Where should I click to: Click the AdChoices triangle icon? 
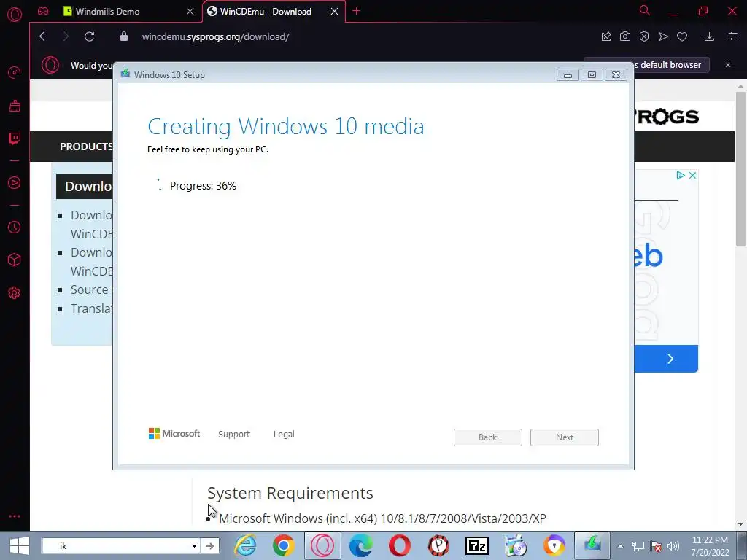681,175
